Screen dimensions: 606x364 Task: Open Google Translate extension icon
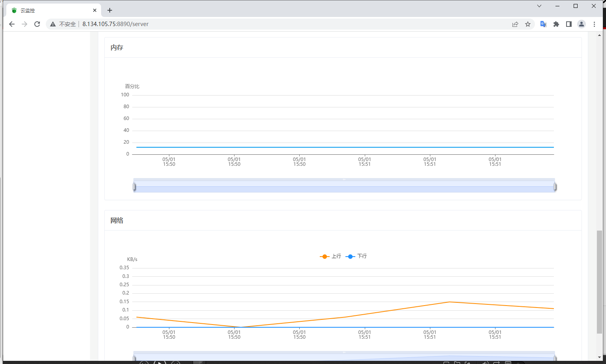coord(543,24)
